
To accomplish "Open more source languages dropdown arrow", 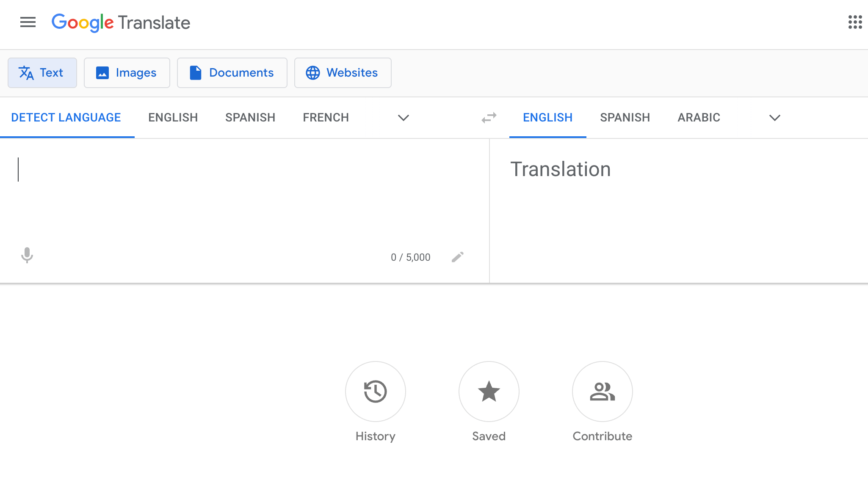I will point(403,118).
